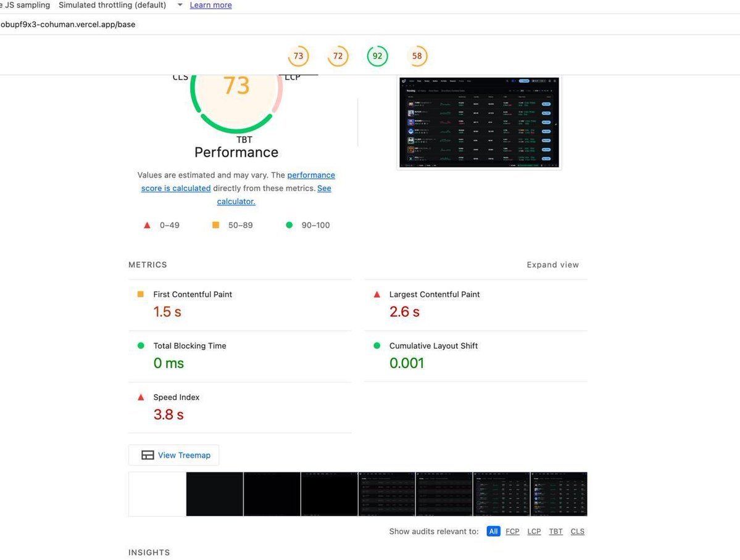
Task: Filter audits by TBT
Action: click(555, 531)
